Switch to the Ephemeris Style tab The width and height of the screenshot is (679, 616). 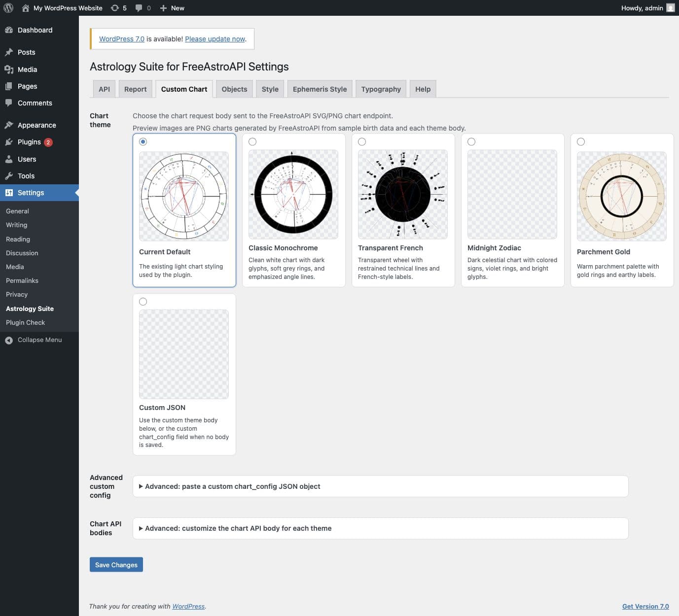click(320, 89)
